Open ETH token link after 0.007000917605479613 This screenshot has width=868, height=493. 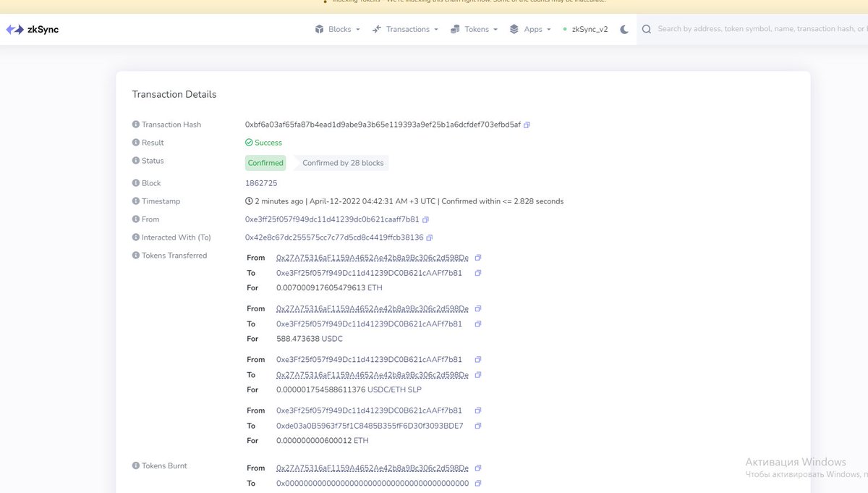pos(374,288)
